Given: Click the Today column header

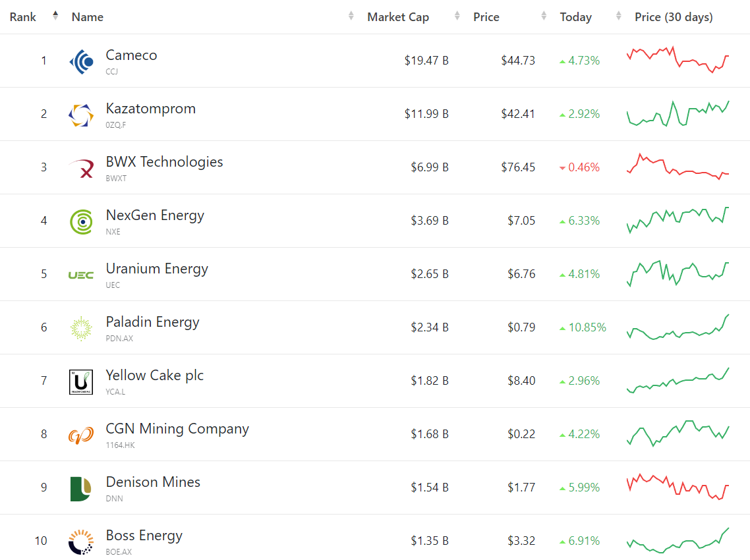Looking at the screenshot, I should pos(575,17).
